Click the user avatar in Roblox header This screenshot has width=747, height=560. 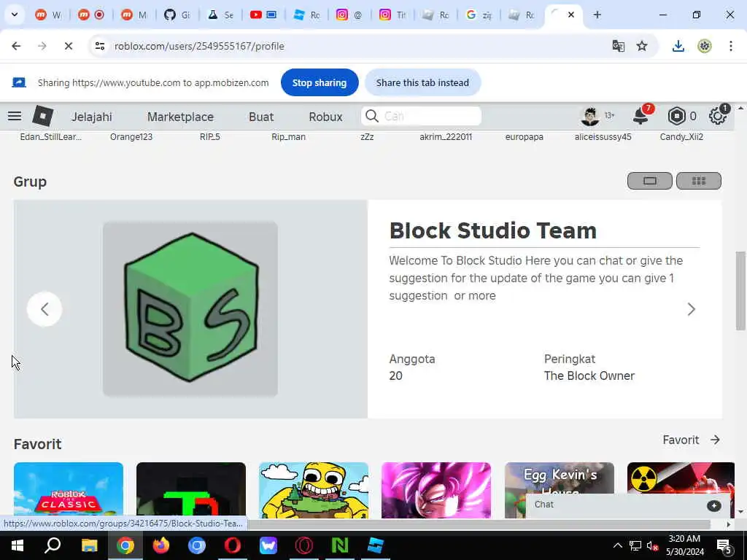tap(590, 116)
